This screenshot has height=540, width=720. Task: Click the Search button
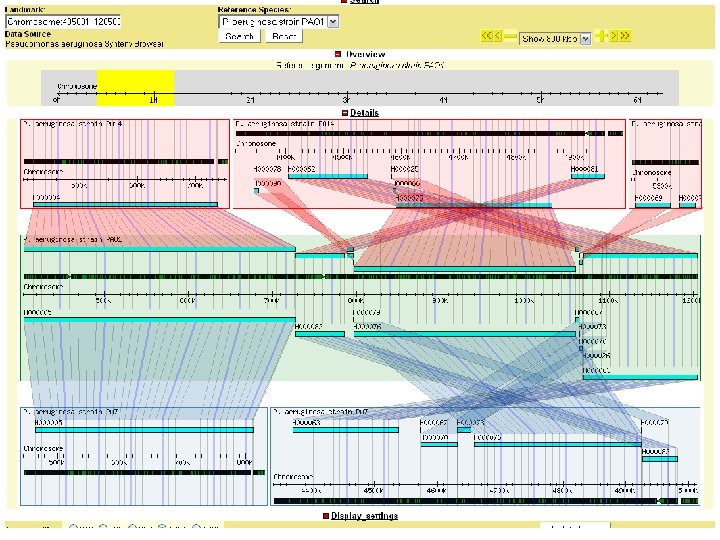240,36
